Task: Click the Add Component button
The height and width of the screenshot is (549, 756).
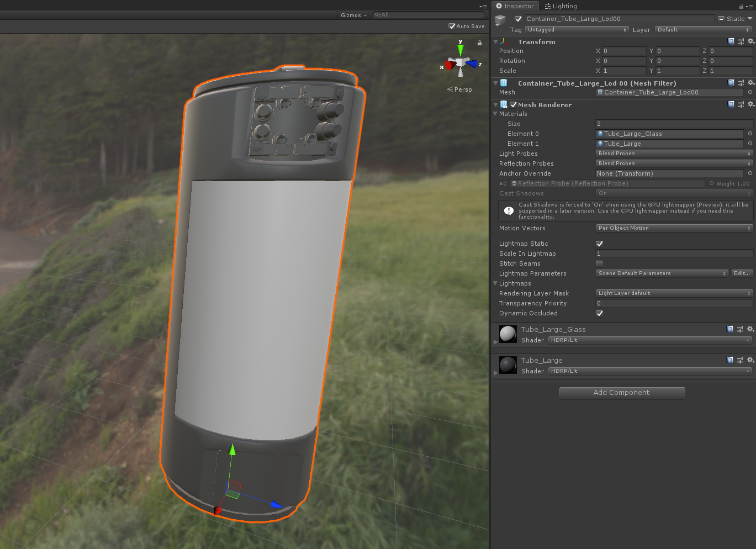Action: [622, 393]
